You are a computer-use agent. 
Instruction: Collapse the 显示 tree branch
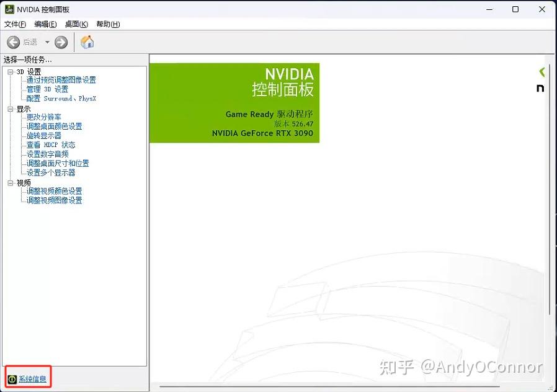coord(11,108)
